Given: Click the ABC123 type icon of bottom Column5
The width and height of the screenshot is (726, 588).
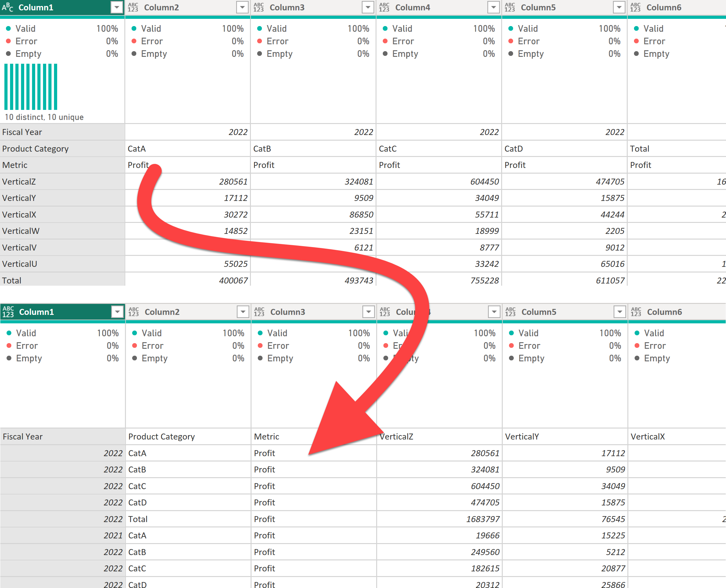Looking at the screenshot, I should coord(511,312).
